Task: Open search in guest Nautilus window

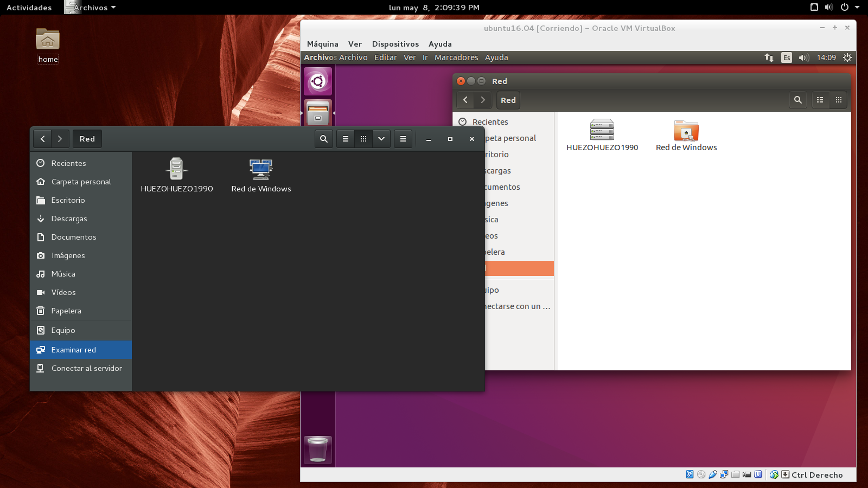Action: [798, 100]
